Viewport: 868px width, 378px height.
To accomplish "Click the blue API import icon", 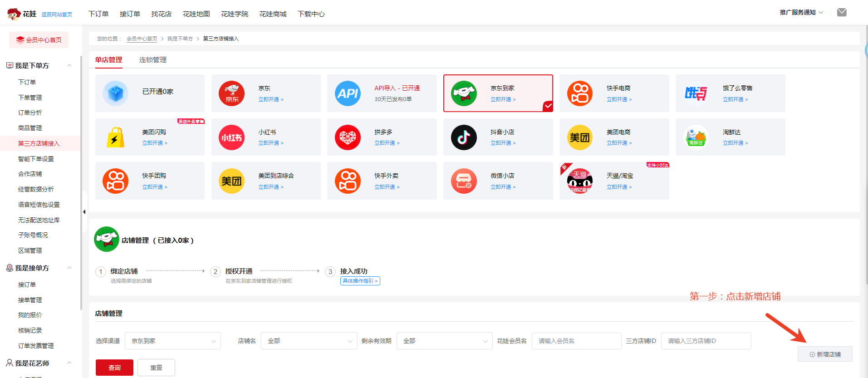I will tap(348, 93).
